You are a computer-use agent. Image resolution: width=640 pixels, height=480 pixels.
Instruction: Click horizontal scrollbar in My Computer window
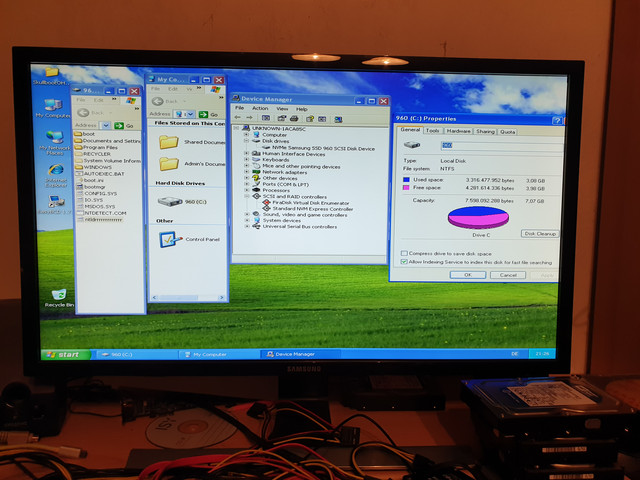click(x=188, y=298)
